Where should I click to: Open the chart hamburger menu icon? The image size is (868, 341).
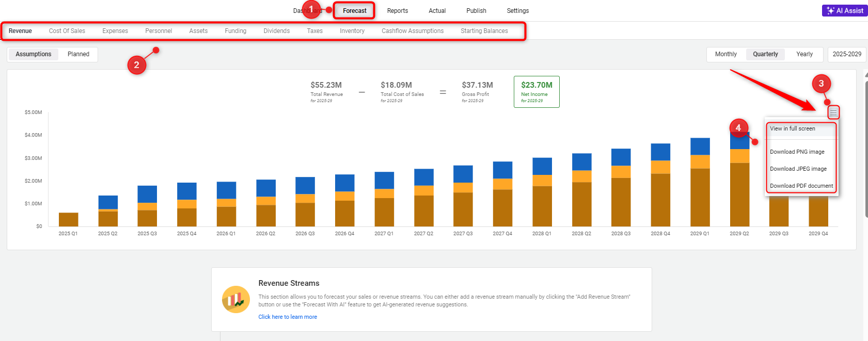833,112
